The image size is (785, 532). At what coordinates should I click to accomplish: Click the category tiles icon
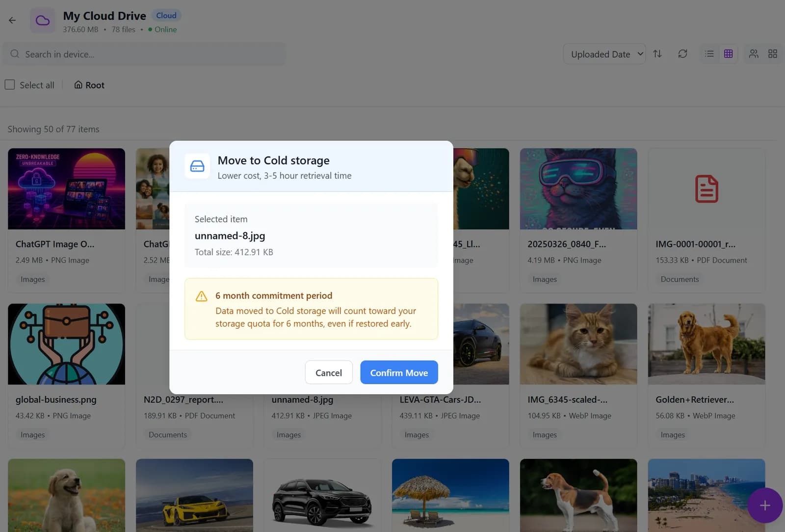point(773,53)
